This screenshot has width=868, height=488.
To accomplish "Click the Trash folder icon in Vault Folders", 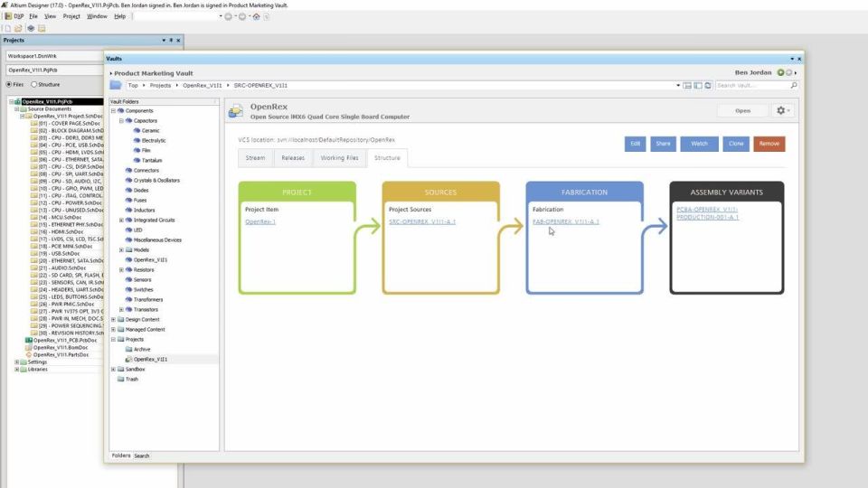I will (x=120, y=379).
